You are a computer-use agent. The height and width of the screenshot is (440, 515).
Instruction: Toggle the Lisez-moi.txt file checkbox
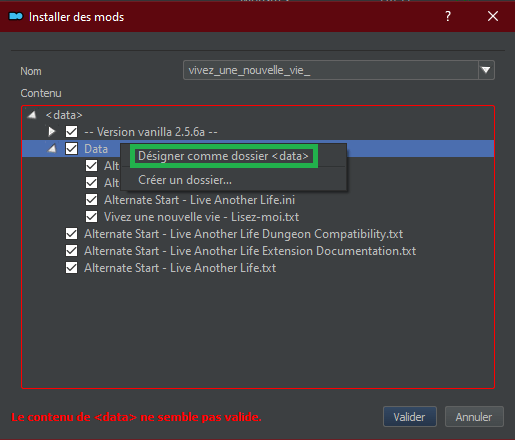91,217
